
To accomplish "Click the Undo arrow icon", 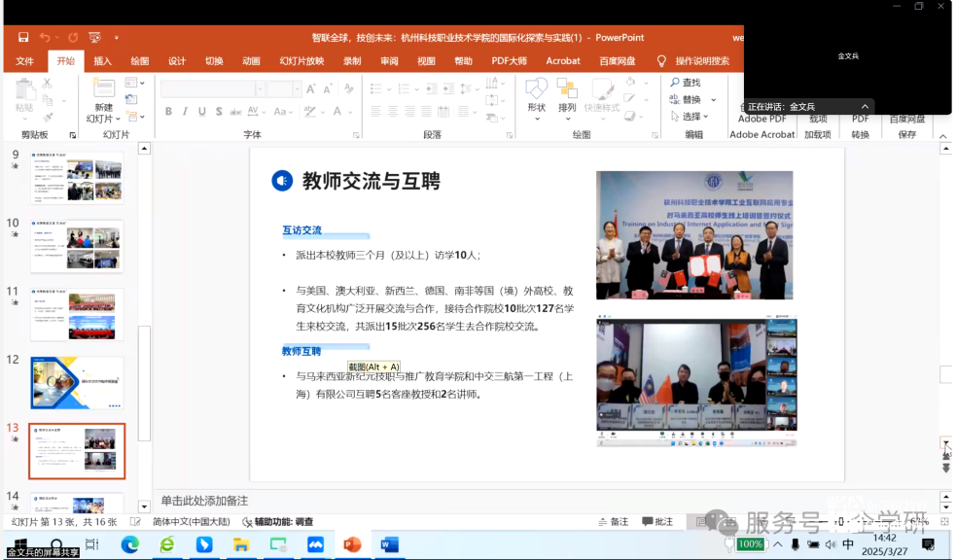I will (x=45, y=38).
